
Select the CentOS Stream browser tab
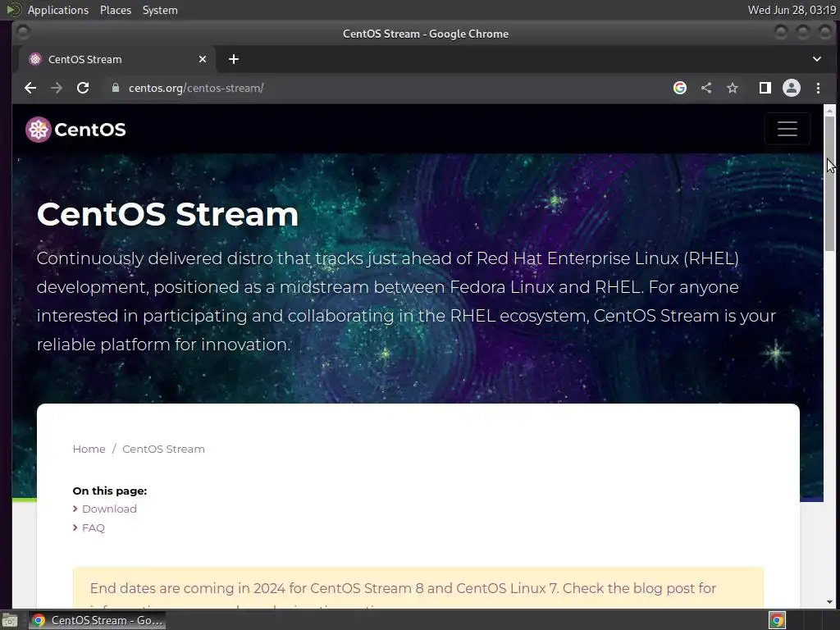(x=117, y=59)
